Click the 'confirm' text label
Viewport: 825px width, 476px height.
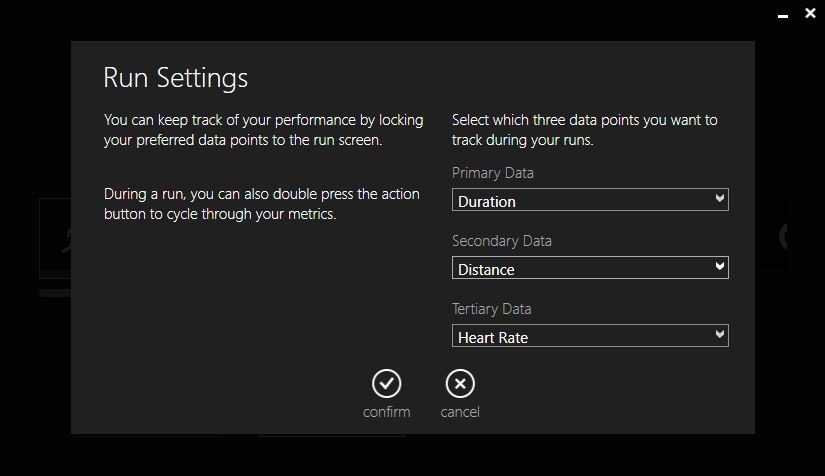pos(386,412)
